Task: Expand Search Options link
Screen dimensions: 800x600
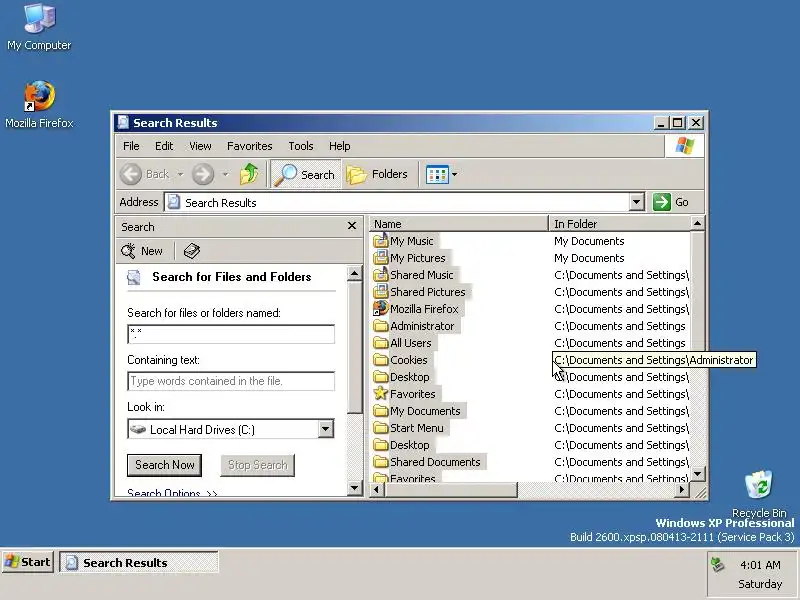Action: click(172, 493)
